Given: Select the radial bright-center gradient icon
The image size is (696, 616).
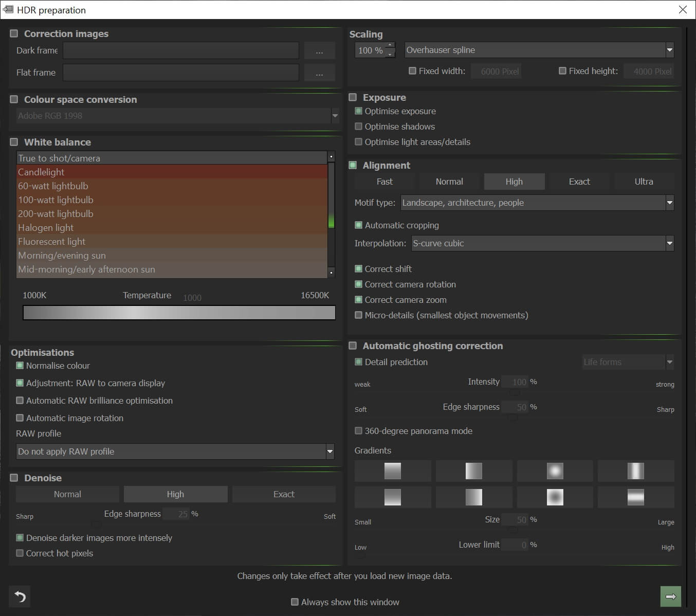Looking at the screenshot, I should coord(555,471).
